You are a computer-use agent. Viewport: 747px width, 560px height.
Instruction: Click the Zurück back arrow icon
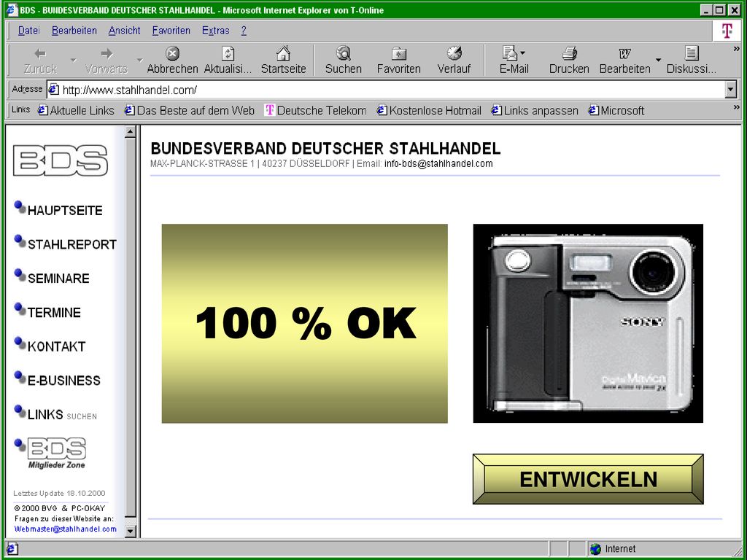click(x=41, y=53)
